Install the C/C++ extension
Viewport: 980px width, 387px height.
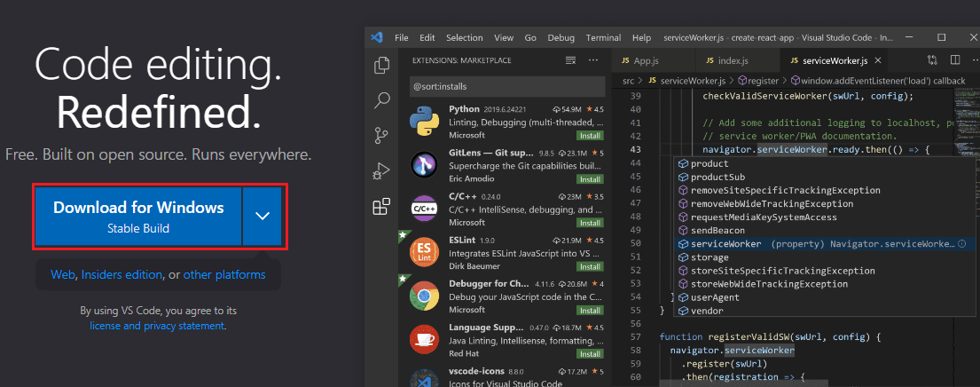click(590, 223)
